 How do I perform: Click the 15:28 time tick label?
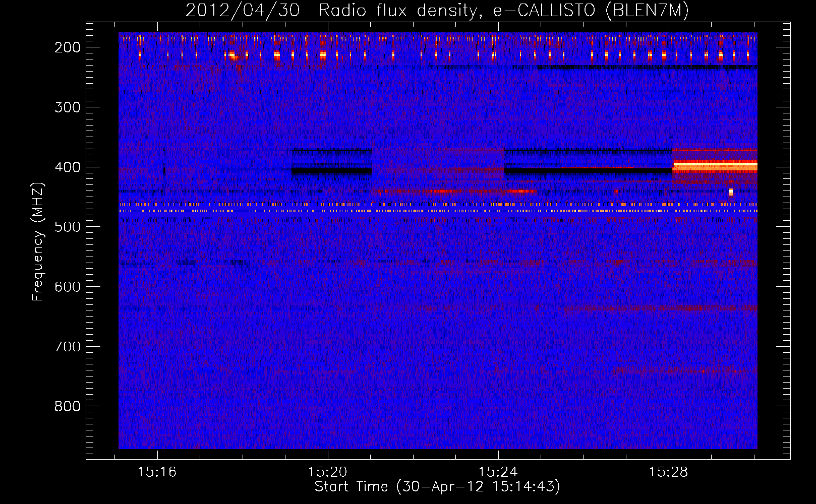pyautogui.click(x=669, y=472)
